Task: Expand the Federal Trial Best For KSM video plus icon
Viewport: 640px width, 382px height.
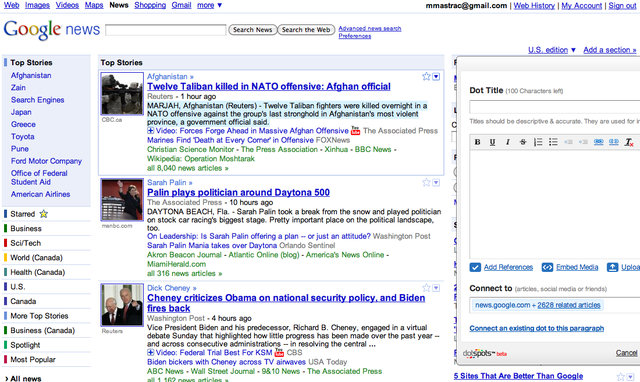Action: point(151,352)
